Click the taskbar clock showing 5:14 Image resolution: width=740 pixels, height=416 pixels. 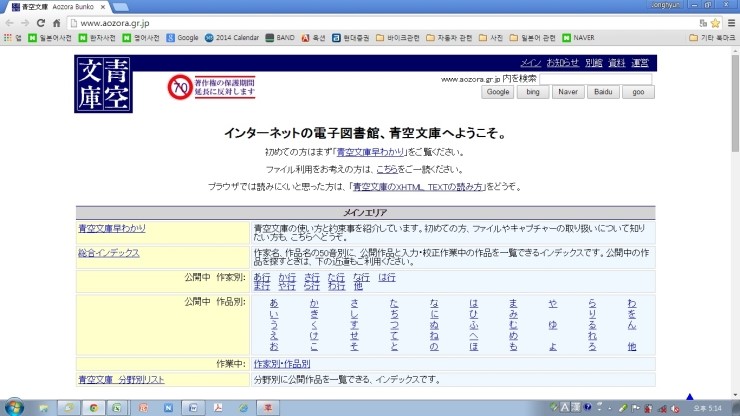point(707,408)
